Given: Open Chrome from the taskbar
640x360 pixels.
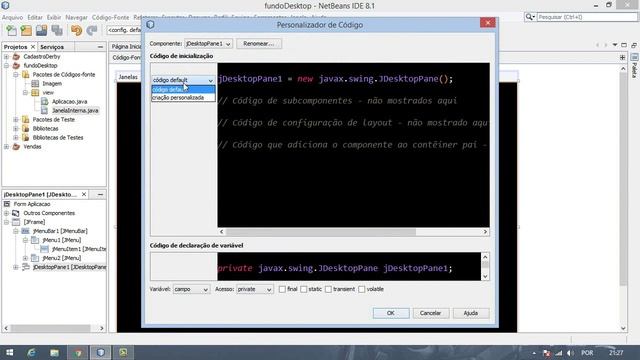Looking at the screenshot, I should [78, 353].
